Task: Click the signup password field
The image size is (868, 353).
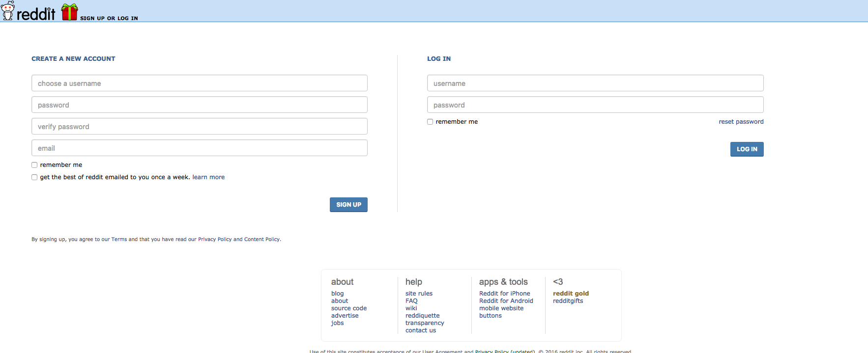Action: pos(200,105)
